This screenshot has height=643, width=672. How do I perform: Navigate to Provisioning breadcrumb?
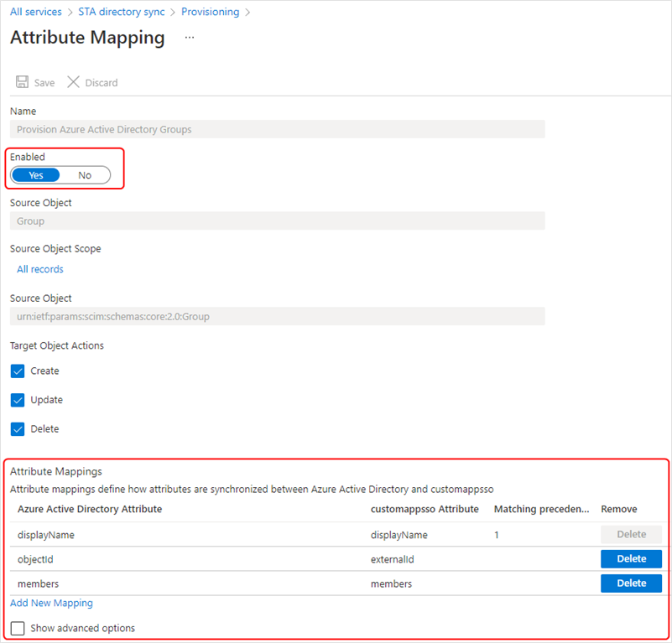pyautogui.click(x=211, y=12)
